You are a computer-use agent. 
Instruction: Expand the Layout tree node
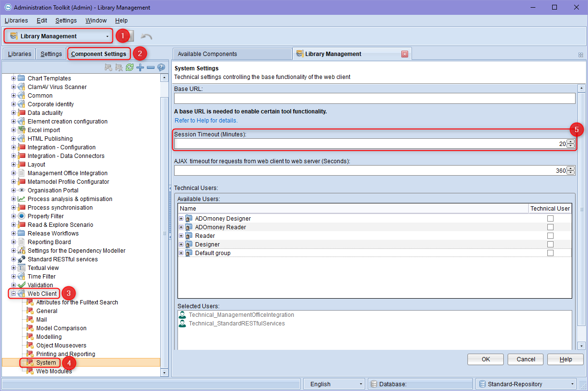(x=14, y=165)
